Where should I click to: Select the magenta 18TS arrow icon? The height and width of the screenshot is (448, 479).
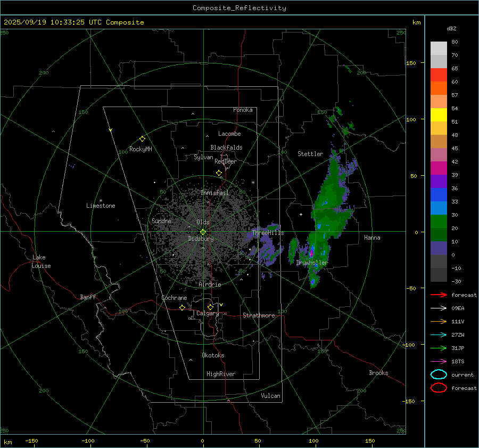coord(438,361)
